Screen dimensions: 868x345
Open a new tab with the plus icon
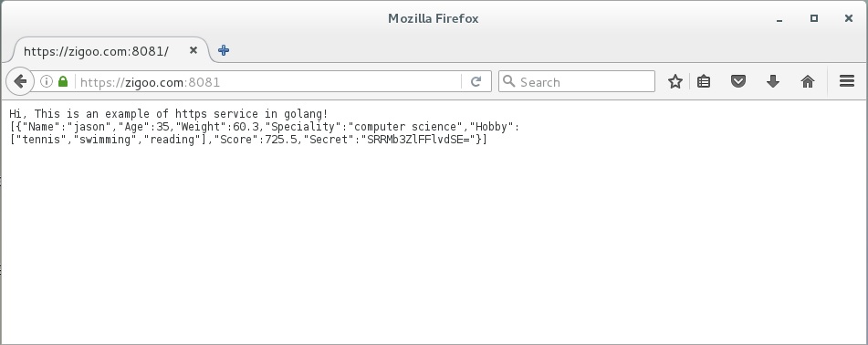click(x=224, y=50)
